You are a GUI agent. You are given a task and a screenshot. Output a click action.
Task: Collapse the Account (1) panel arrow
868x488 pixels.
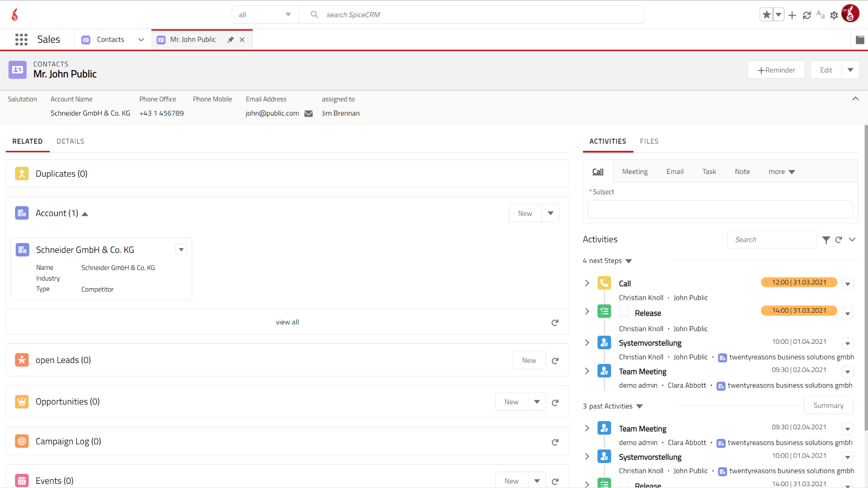(85, 214)
